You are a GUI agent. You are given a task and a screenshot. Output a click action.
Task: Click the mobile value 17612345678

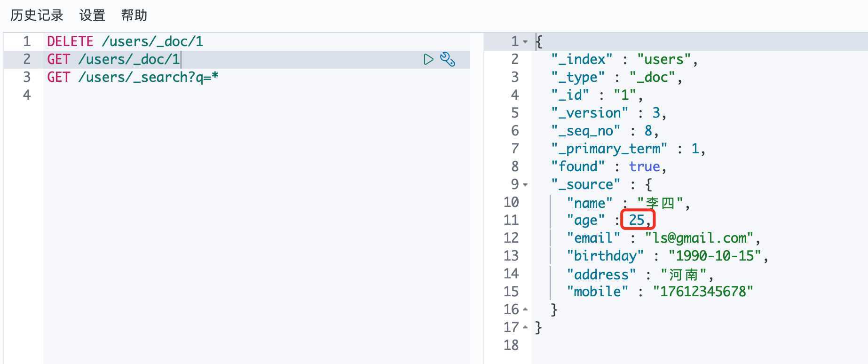[702, 292]
